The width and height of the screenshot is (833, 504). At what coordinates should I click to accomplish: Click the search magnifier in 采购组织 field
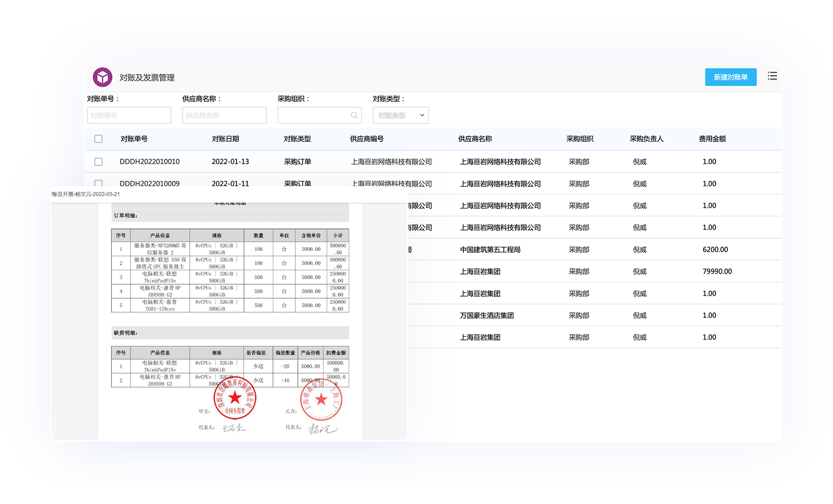click(x=354, y=115)
